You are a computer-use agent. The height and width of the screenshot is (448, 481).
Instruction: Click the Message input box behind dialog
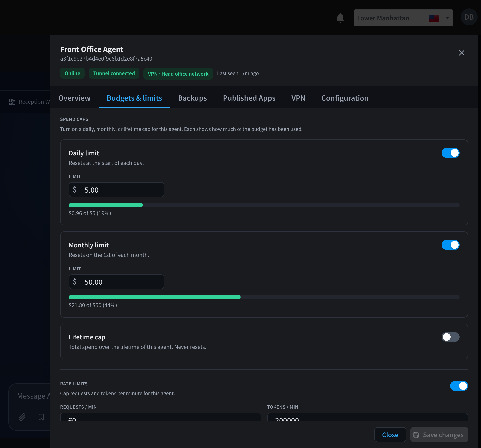(30, 407)
